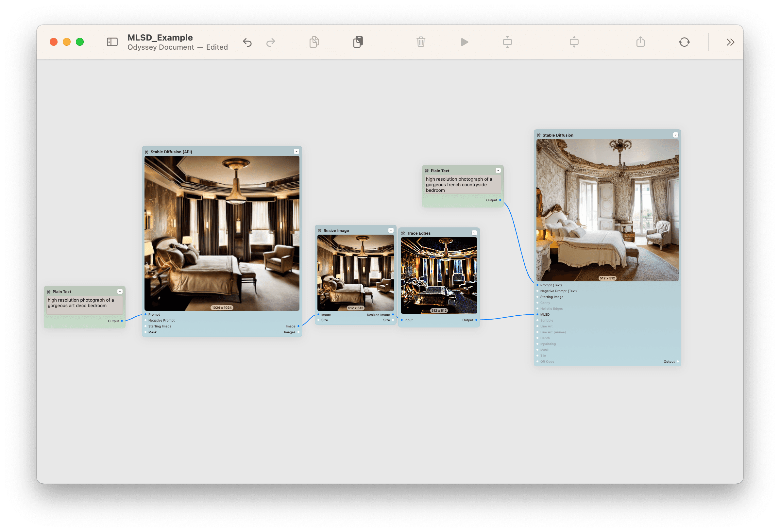The image size is (780, 532).
Task: Click the MLSD_Example document title
Action: [160, 37]
